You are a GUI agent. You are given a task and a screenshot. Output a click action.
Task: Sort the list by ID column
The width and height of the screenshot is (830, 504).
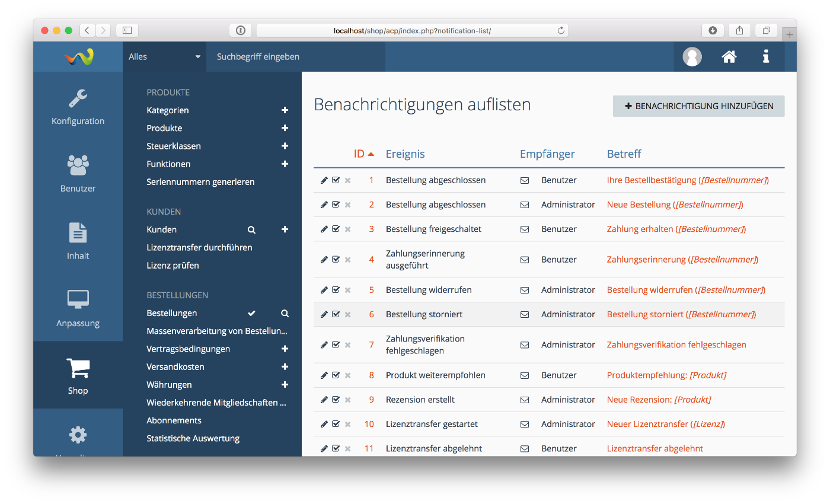tap(359, 154)
